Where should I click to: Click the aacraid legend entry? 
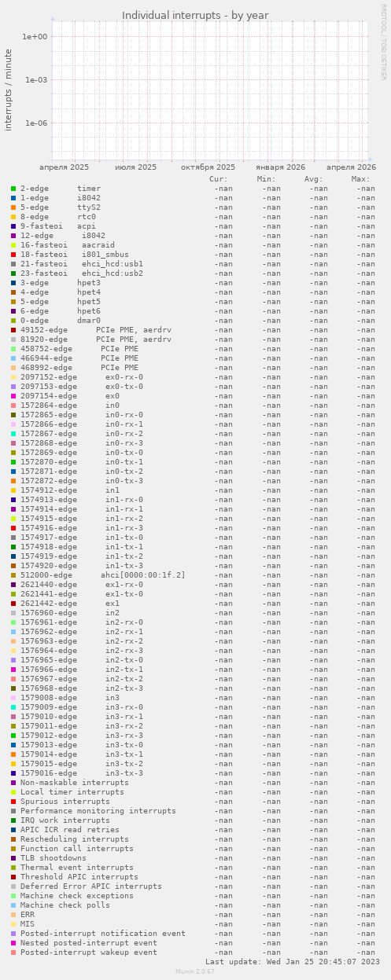click(98, 245)
